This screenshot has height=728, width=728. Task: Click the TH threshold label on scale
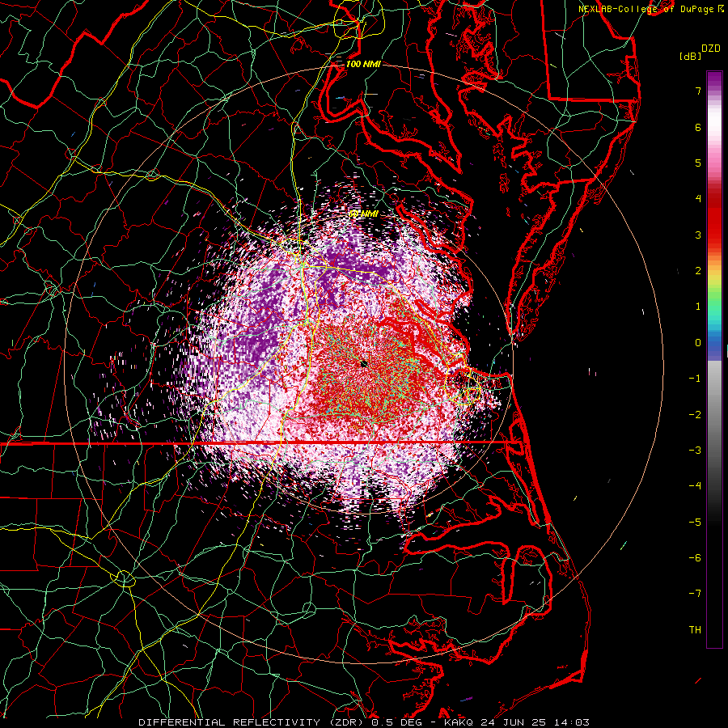point(695,630)
